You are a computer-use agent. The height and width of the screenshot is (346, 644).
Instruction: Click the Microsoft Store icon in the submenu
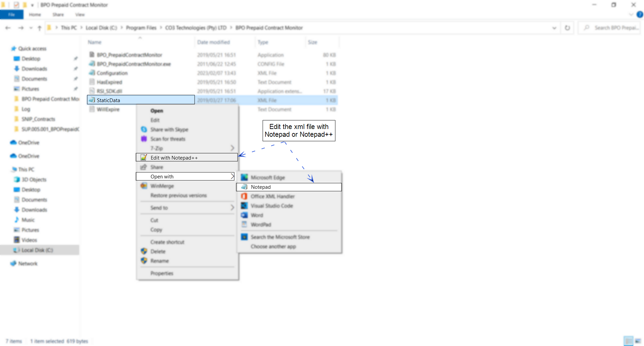(x=244, y=237)
